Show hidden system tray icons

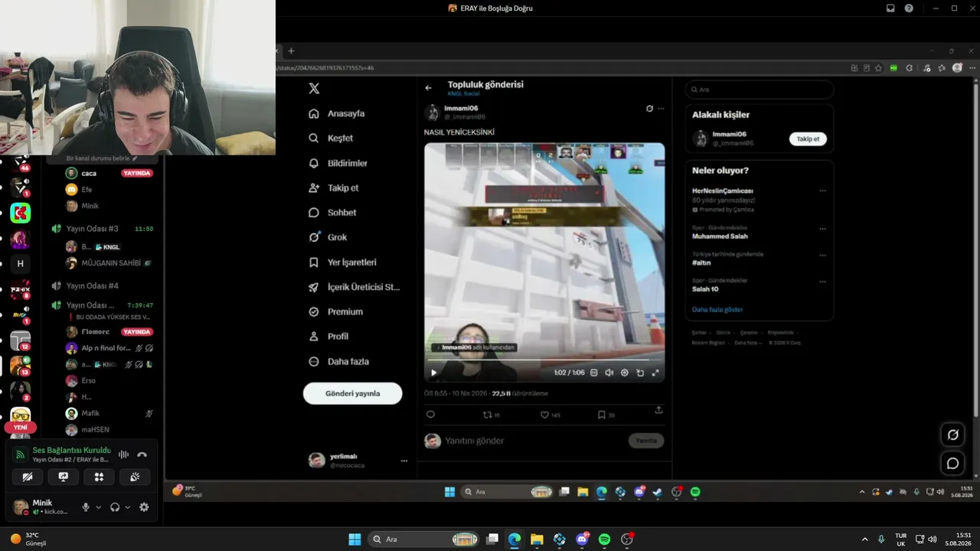865,539
